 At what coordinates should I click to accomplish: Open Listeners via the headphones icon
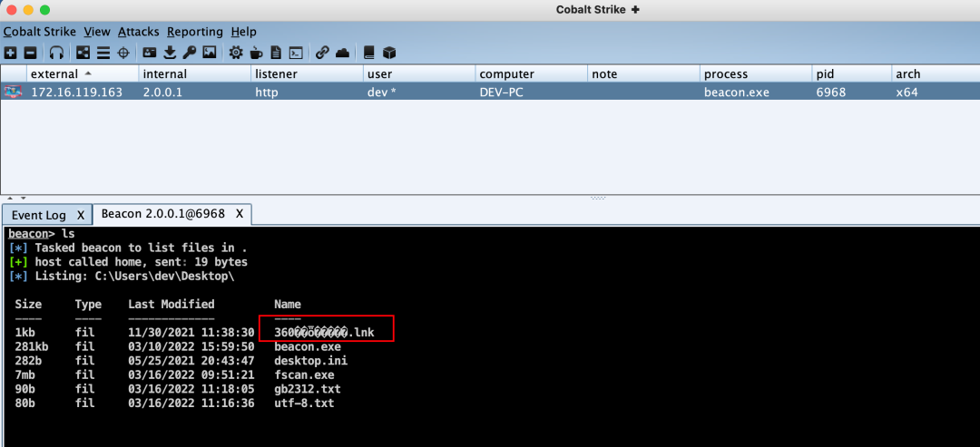pos(57,53)
